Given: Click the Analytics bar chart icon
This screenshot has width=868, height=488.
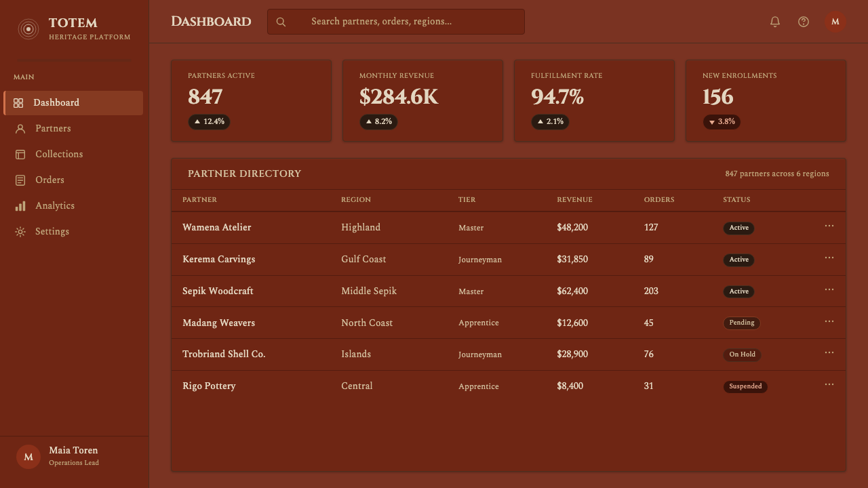Looking at the screenshot, I should pyautogui.click(x=20, y=206).
